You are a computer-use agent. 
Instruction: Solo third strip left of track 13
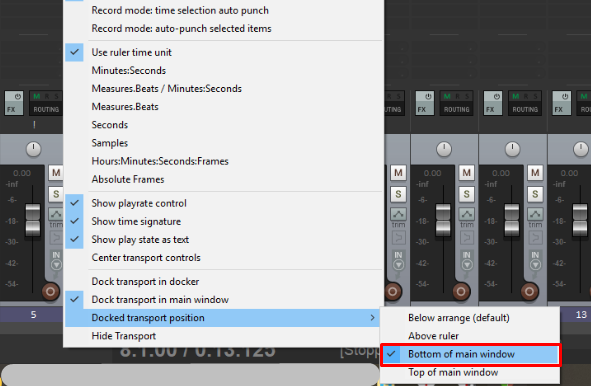point(398,194)
